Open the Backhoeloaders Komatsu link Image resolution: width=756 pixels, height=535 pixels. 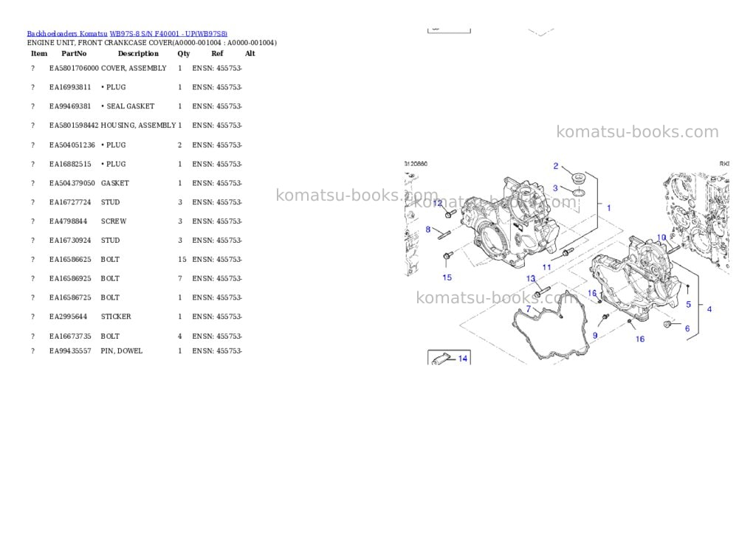67,34
